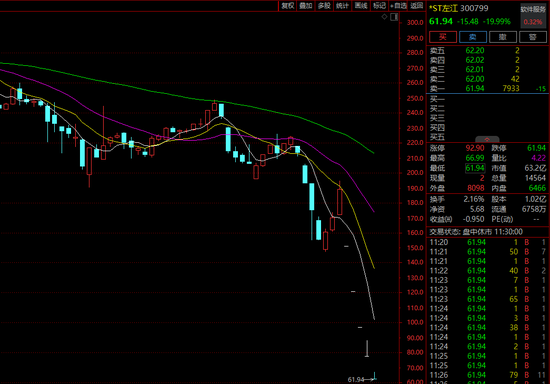Open the 统计 statistics tool
This screenshot has height=384, width=550.
(342, 6)
